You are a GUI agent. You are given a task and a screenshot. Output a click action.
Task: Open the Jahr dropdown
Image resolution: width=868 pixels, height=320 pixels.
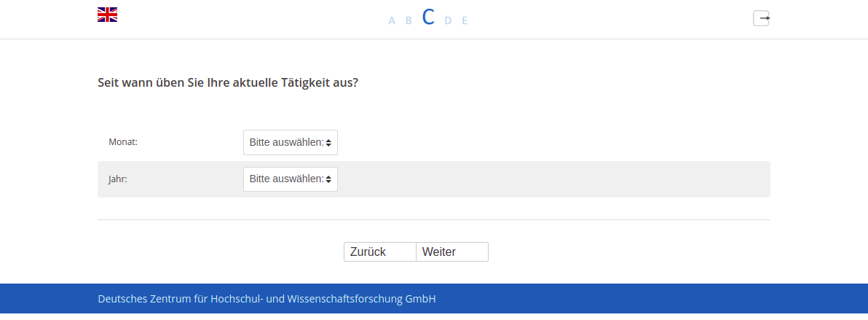(291, 179)
